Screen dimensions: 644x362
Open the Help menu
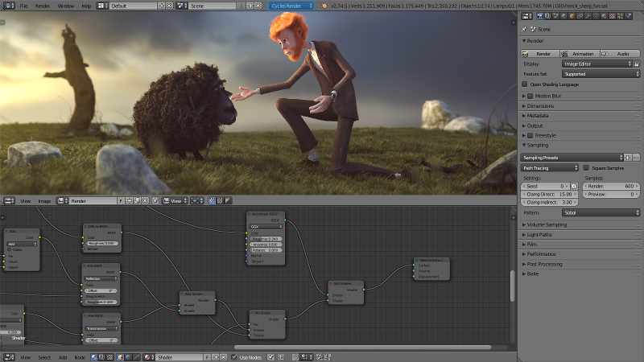tap(86, 6)
